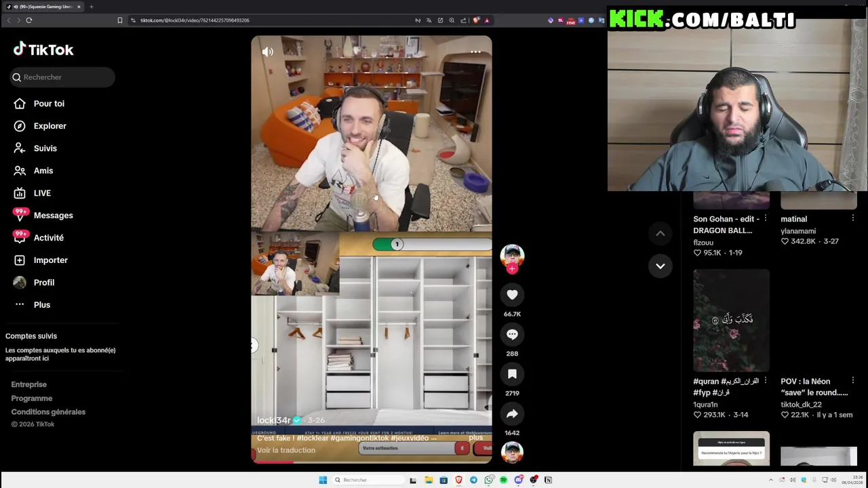
Task: Open File Explorer from taskbar
Action: click(x=429, y=480)
